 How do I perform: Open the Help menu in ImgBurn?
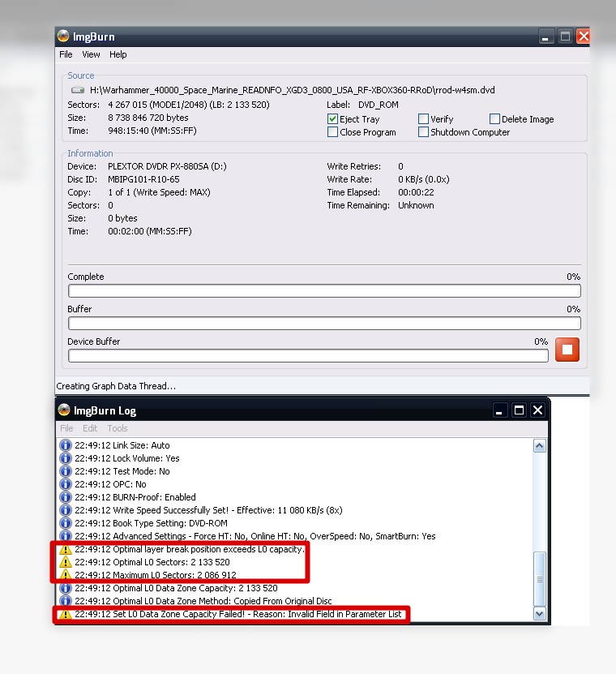tap(118, 54)
